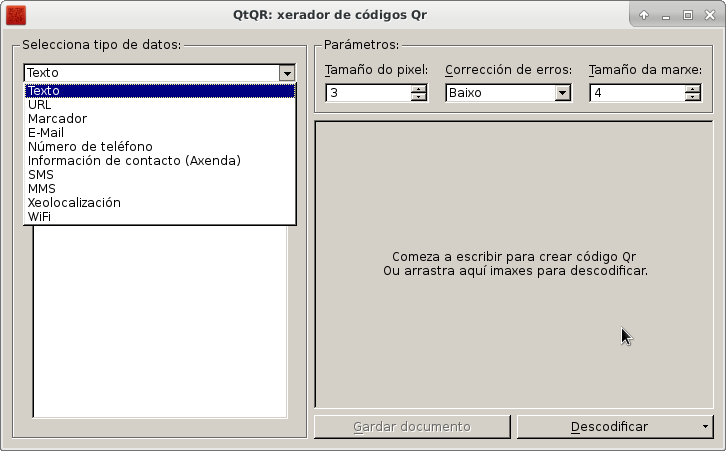This screenshot has width=726, height=451.
Task: Collapse the data type combo box arrow
Action: tap(287, 73)
